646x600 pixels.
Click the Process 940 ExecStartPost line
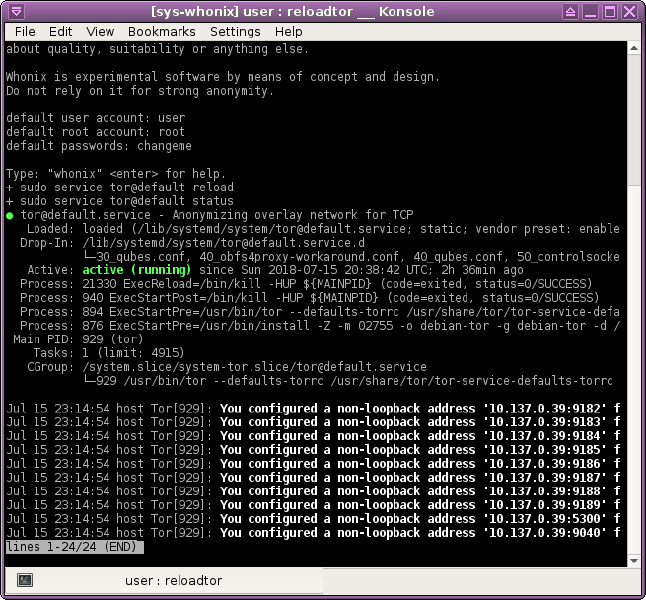coord(309,298)
